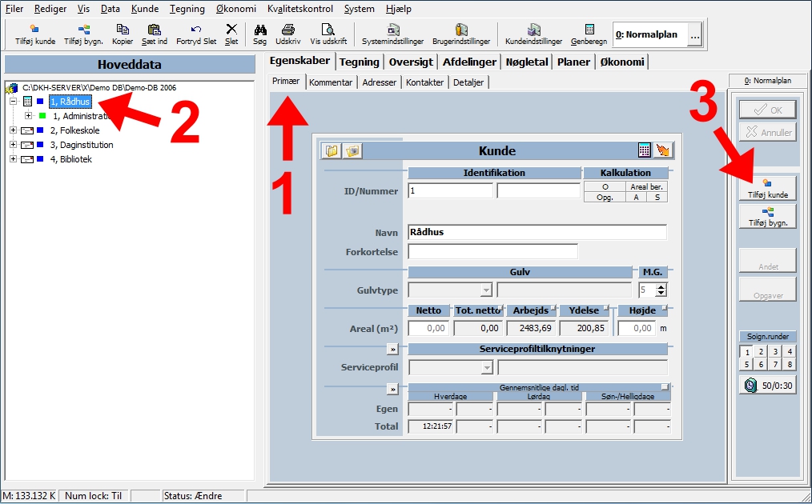Select Soign.runder number 8
Viewport: 812px width, 504px height.
point(790,364)
